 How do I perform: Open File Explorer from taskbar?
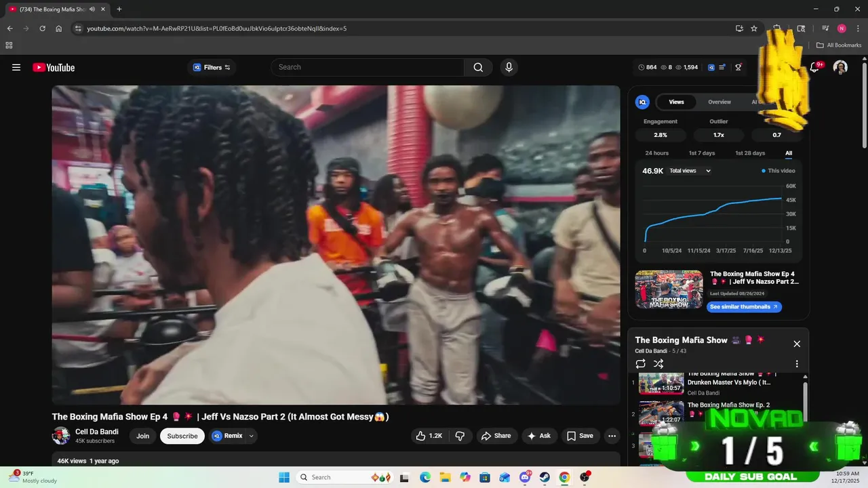point(445,477)
